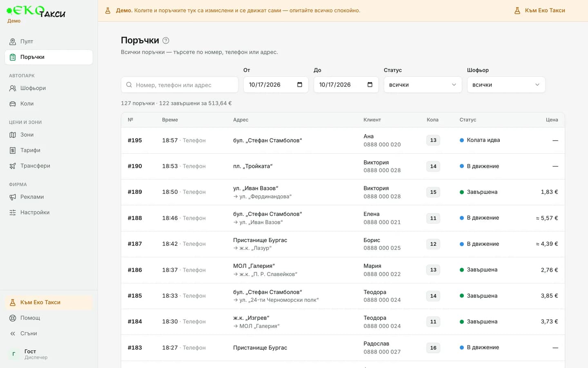Viewport: 588px width, 368px height.
Task: Click status Завършена in order #185
Action: point(479,296)
